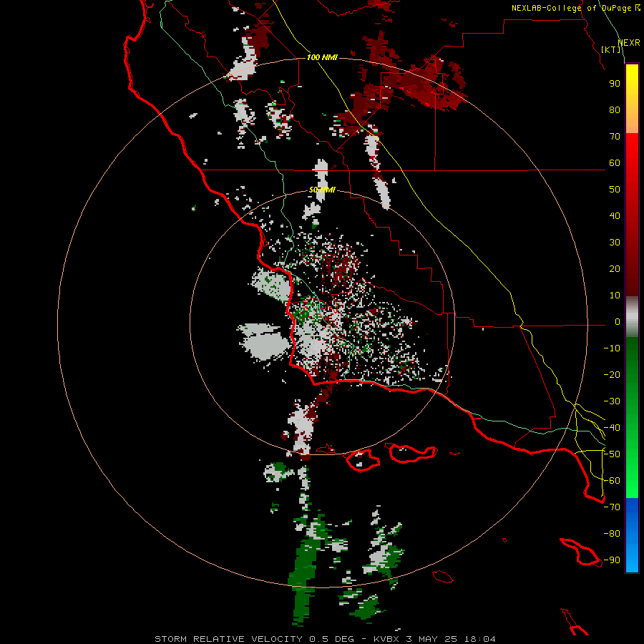Click the NEXR label near the color scale
This screenshot has height=644, width=644.
point(629,43)
